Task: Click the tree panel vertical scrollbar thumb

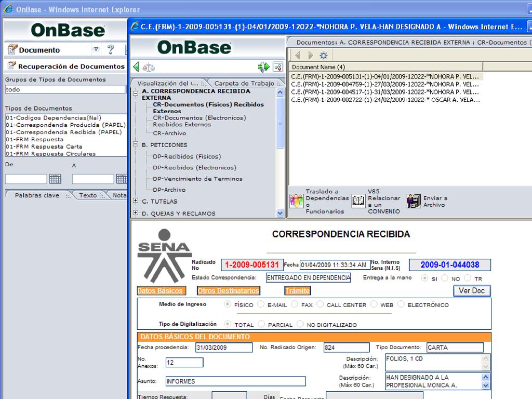Action: pos(280,122)
